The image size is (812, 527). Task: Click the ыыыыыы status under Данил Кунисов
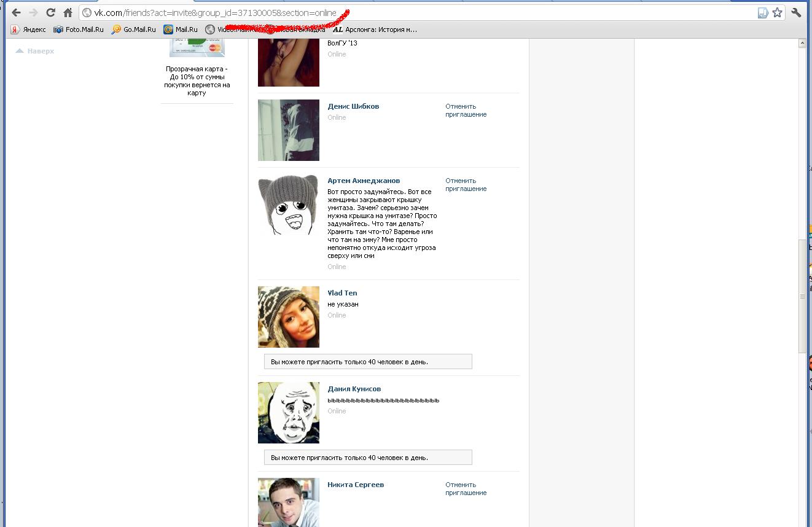pyautogui.click(x=383, y=400)
